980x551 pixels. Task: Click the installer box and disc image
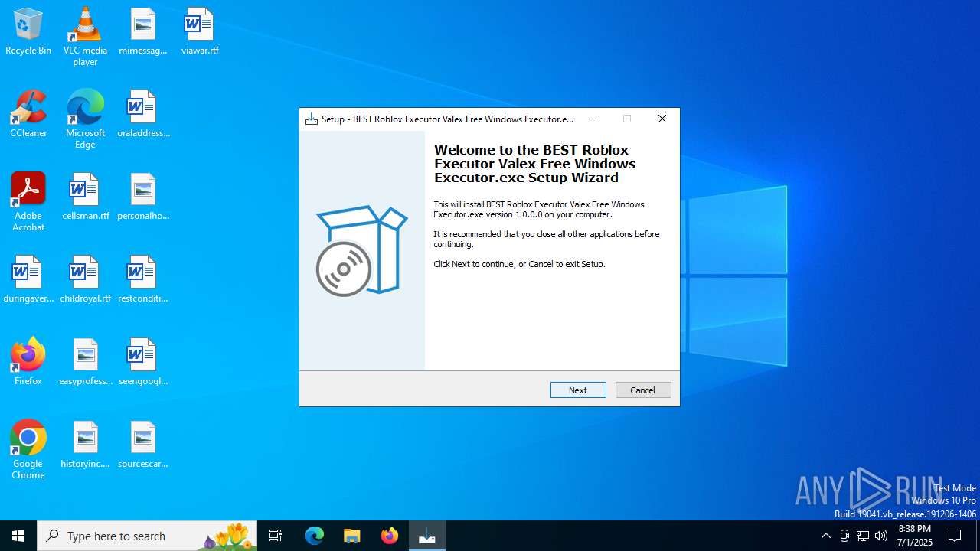click(x=361, y=250)
